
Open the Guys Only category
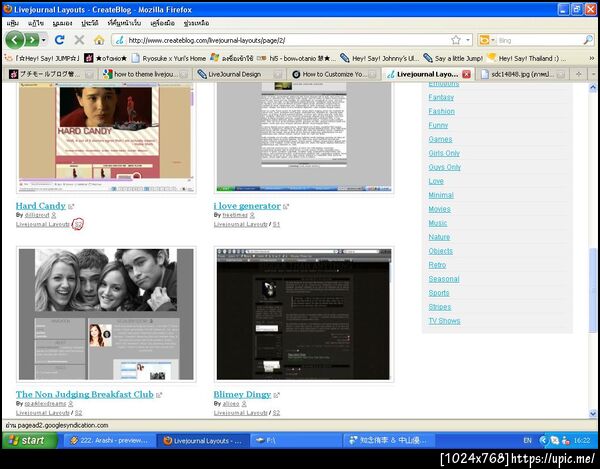click(x=445, y=167)
